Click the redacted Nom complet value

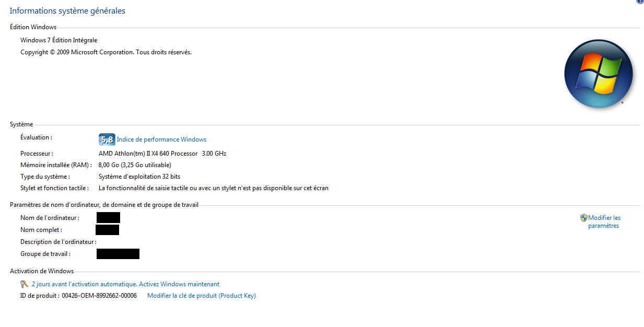108,230
